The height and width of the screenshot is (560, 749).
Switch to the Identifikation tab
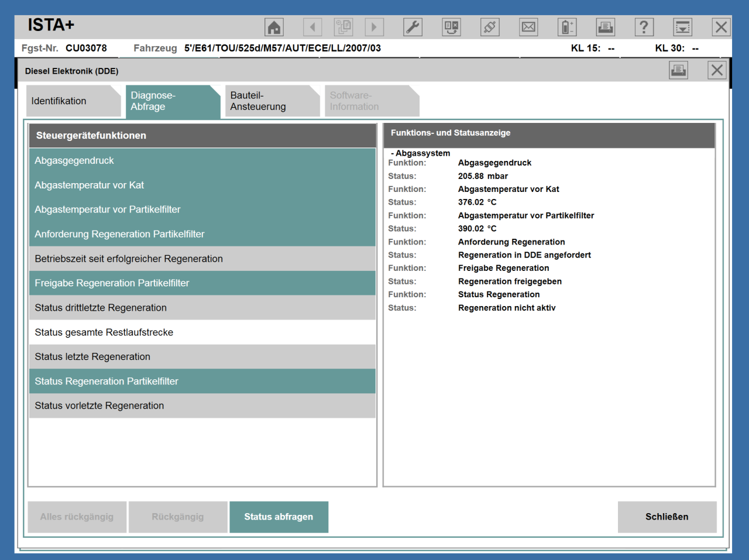(74, 101)
